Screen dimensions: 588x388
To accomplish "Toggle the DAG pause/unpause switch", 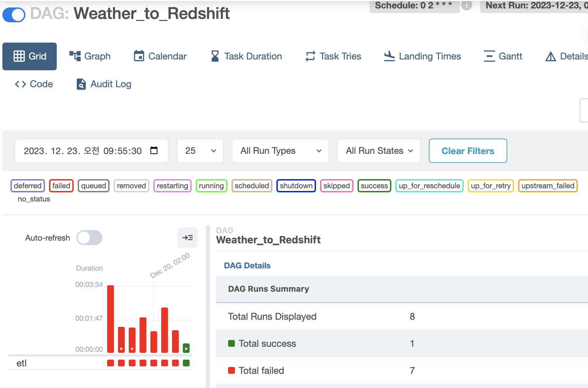I will tap(14, 15).
